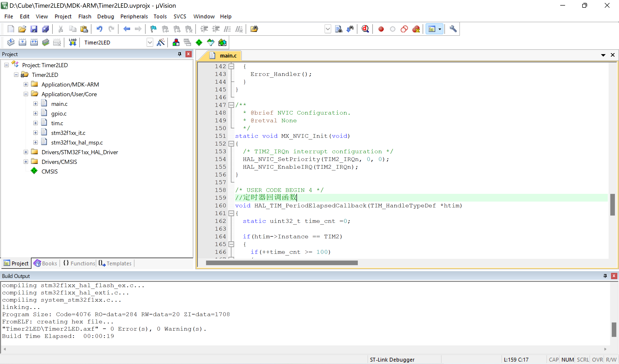Image resolution: width=619 pixels, height=364 pixels.
Task: Collapse the Application/User/Core group
Action: tap(26, 94)
